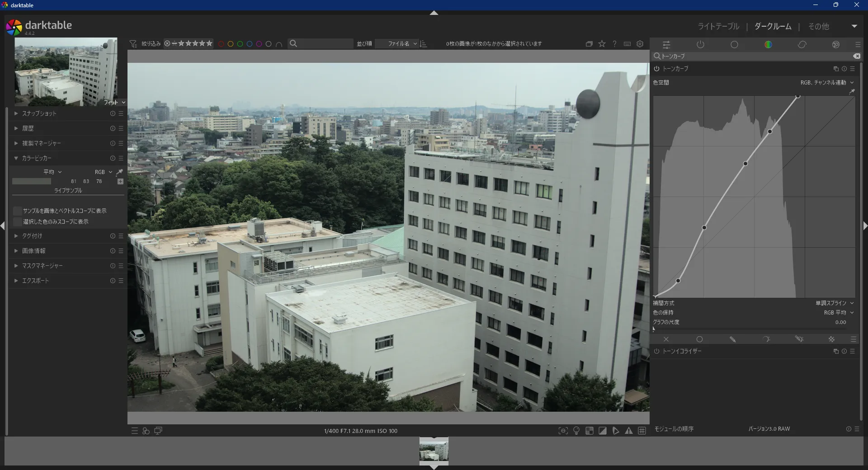Toggle the overexposure warning indicator icon
This screenshot has width=868, height=470.
pyautogui.click(x=603, y=431)
